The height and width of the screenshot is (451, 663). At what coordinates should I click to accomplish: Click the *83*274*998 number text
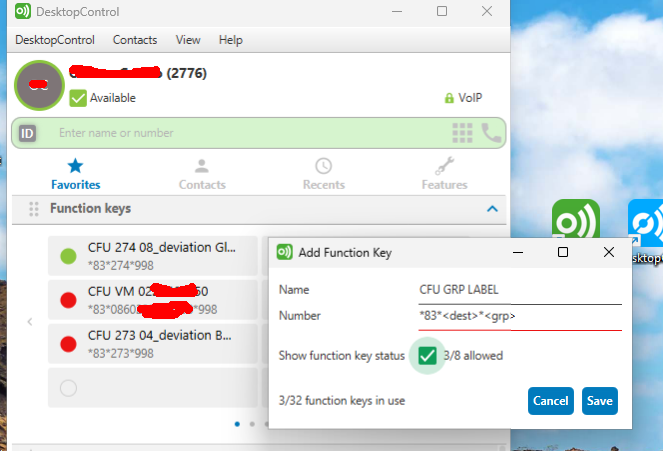pyautogui.click(x=121, y=265)
